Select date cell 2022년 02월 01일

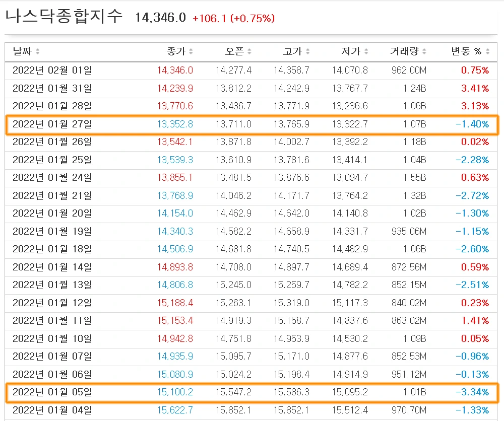pos(52,71)
